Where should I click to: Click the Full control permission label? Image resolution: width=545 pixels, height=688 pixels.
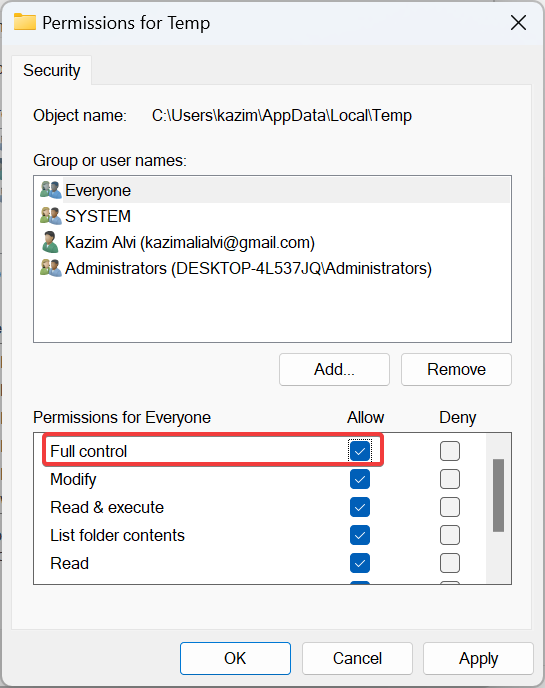tap(89, 451)
